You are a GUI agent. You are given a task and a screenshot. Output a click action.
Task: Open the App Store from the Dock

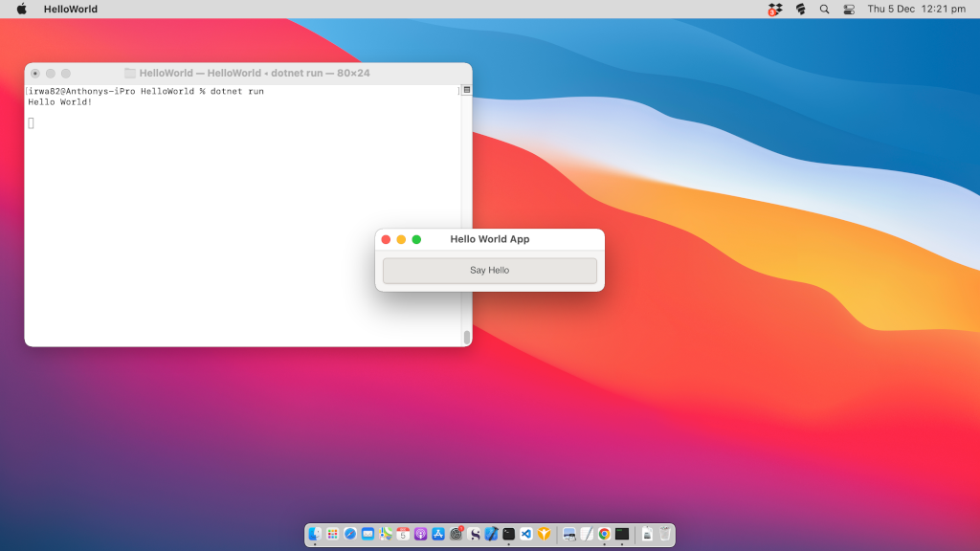[438, 535]
